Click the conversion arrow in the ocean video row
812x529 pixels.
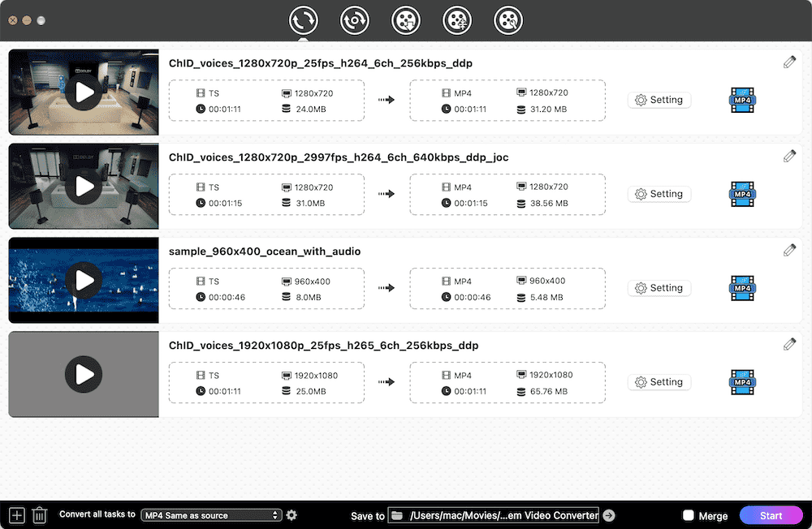tap(387, 288)
